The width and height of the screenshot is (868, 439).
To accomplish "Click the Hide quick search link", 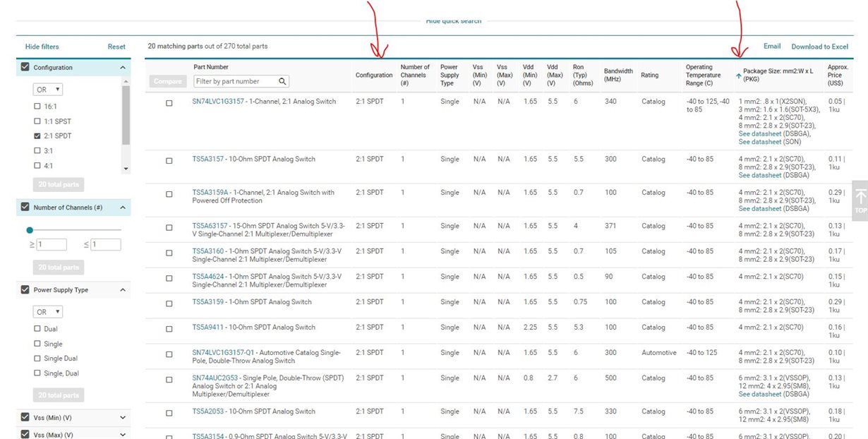I will click(x=454, y=21).
